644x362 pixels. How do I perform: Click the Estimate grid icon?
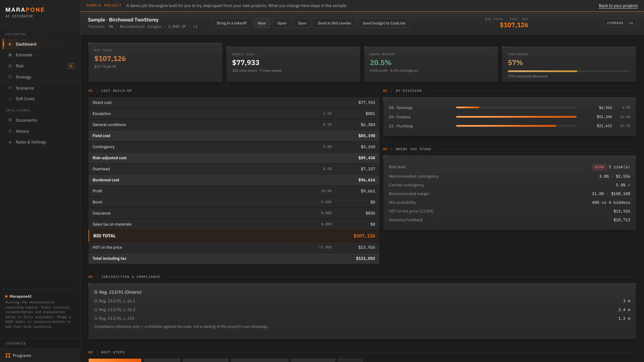[x=10, y=55]
